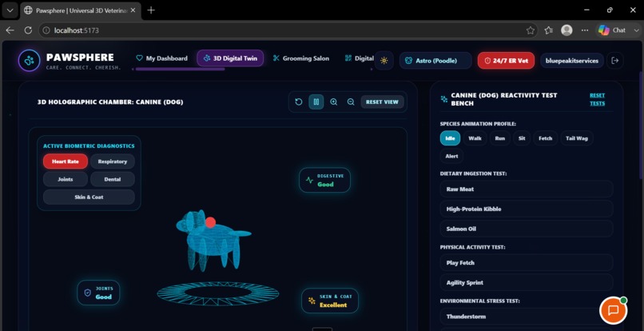
Task: Select the Run animation profile
Action: click(x=500, y=138)
